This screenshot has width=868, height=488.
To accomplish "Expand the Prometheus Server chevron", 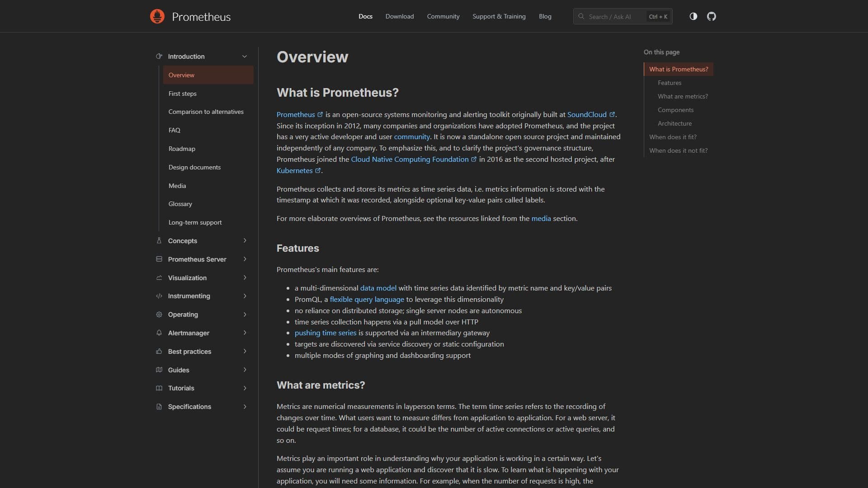I will 245,259.
